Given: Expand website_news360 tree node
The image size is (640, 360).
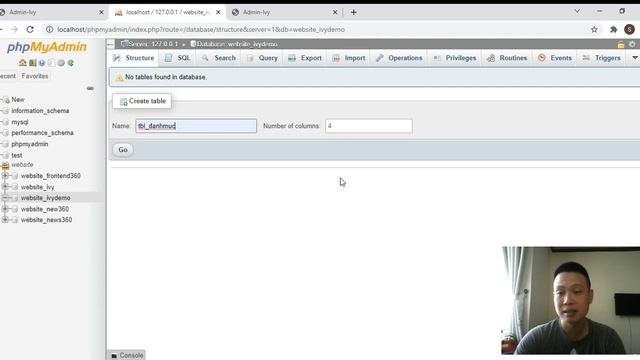Looking at the screenshot, I should pyautogui.click(x=5, y=220).
